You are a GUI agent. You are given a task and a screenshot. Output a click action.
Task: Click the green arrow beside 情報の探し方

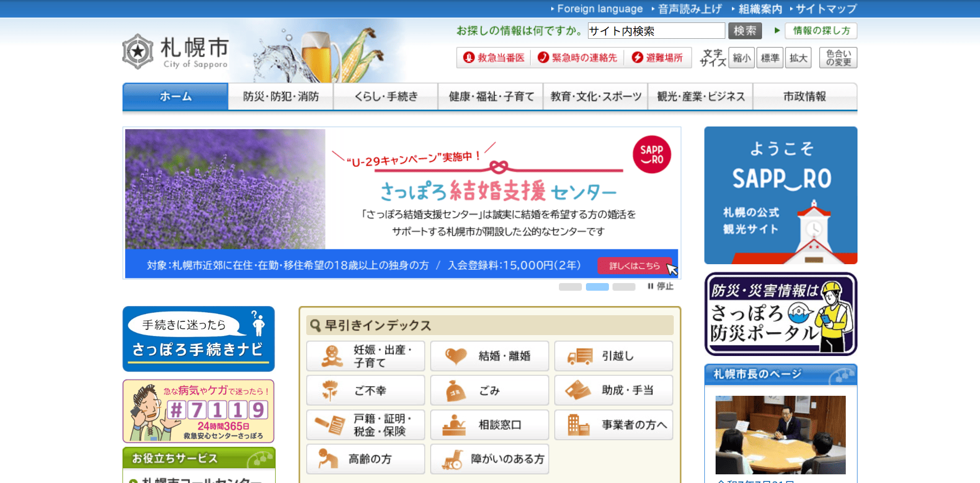click(777, 31)
